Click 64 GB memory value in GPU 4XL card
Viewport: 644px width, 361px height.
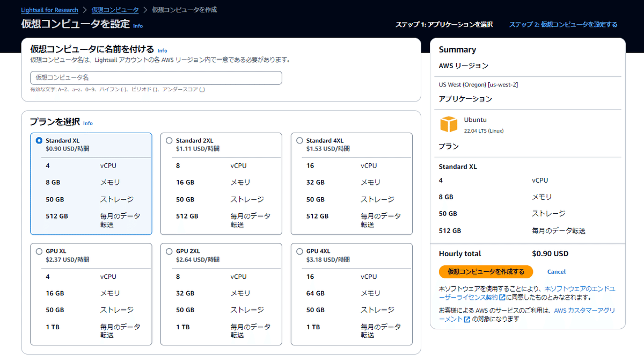(x=316, y=293)
